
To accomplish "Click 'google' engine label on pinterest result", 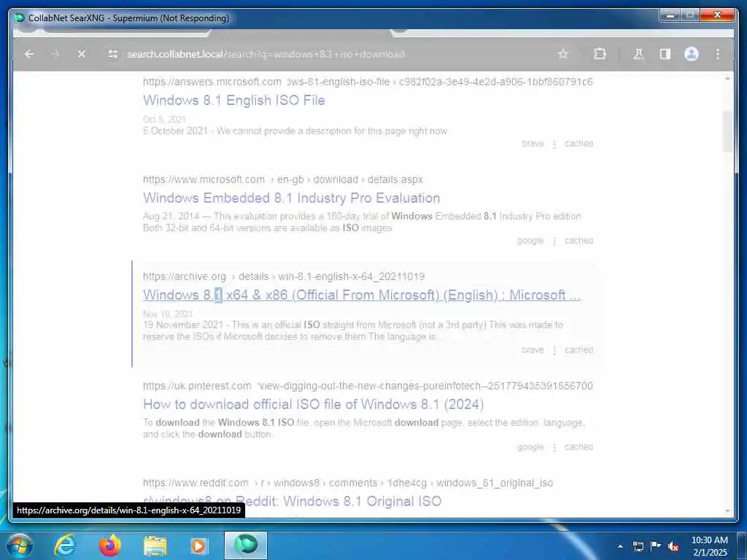I will click(x=530, y=447).
